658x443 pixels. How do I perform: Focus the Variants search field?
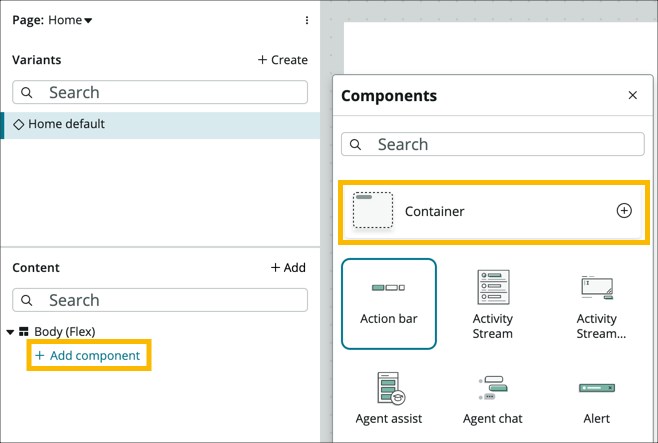coord(160,92)
